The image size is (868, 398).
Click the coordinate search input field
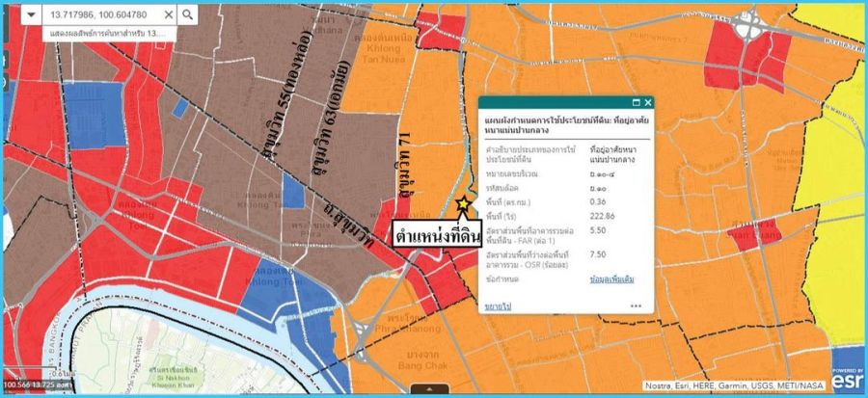pos(101,15)
